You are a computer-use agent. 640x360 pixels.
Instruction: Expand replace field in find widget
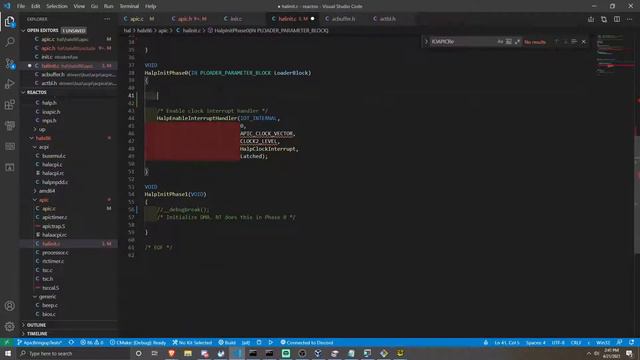(x=426, y=42)
